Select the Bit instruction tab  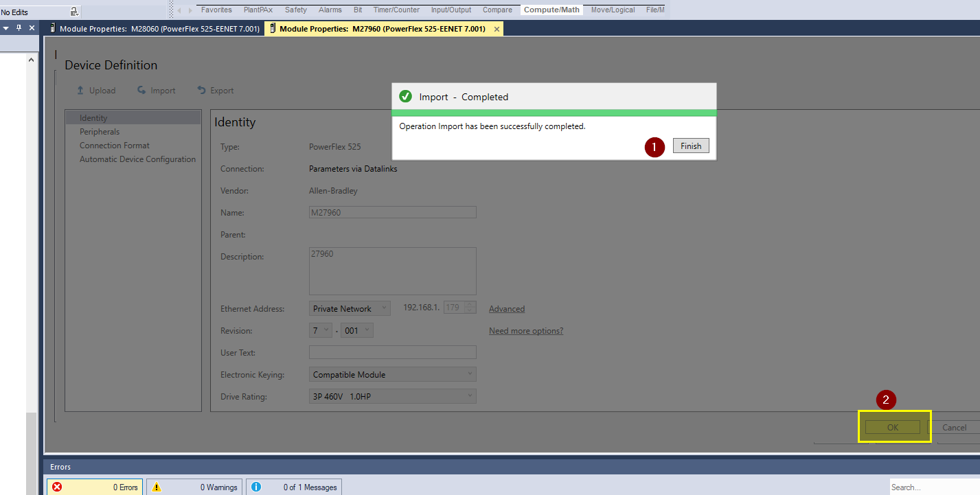coord(358,10)
